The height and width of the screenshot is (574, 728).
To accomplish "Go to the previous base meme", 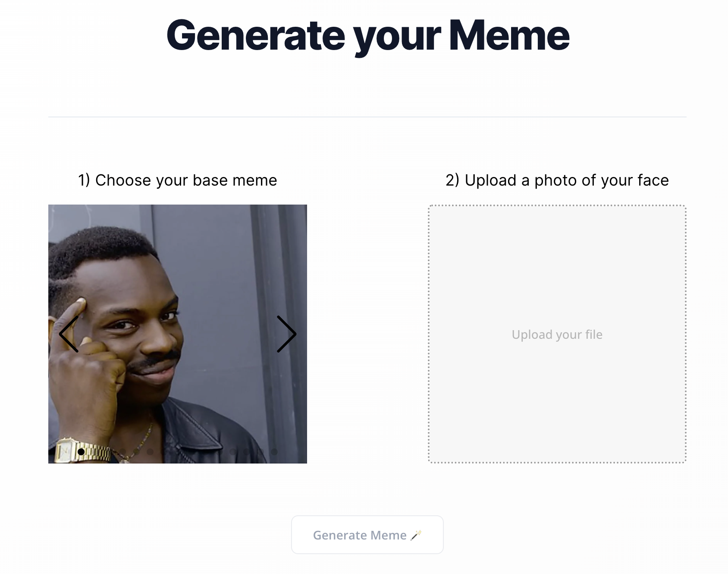I will pos(69,334).
